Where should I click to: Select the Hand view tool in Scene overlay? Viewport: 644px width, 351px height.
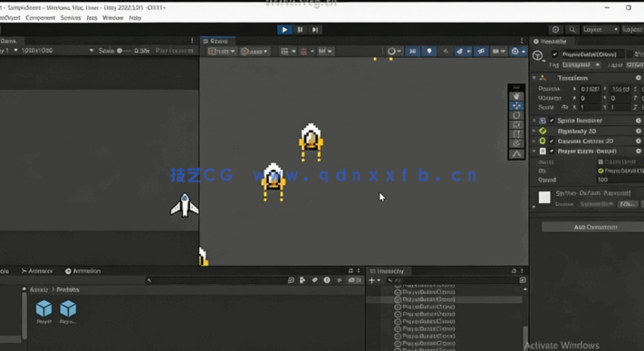pyautogui.click(x=516, y=96)
